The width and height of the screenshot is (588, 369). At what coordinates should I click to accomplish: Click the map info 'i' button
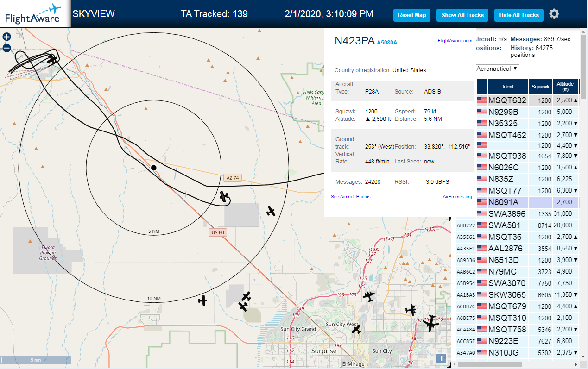pos(442,358)
